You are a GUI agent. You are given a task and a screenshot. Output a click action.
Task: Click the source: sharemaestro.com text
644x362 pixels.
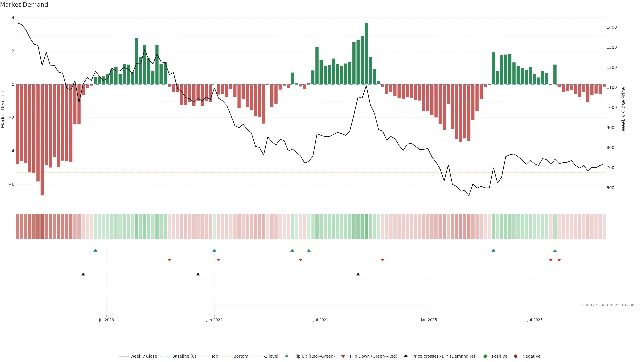click(609, 305)
